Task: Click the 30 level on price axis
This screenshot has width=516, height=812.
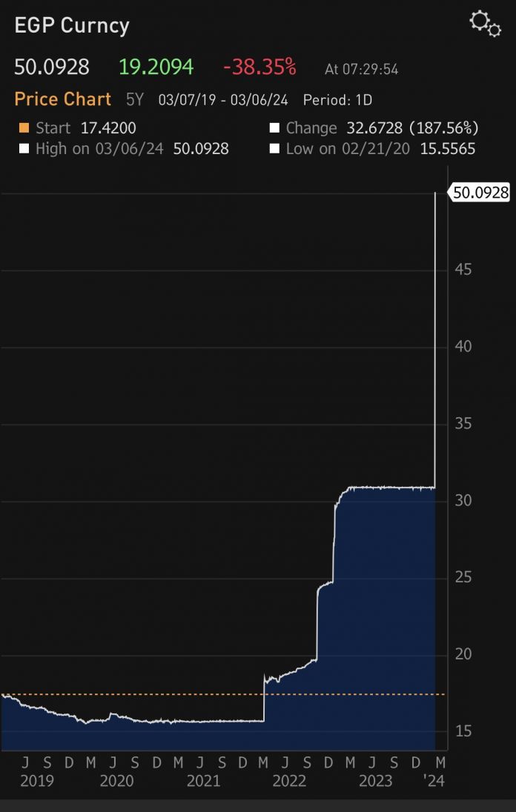Action: pyautogui.click(x=464, y=501)
